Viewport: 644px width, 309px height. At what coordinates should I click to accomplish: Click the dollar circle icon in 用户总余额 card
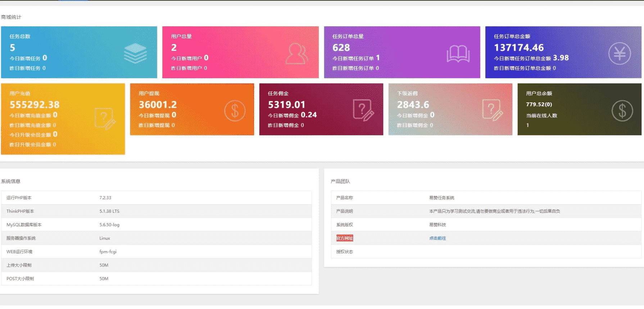tap(622, 111)
